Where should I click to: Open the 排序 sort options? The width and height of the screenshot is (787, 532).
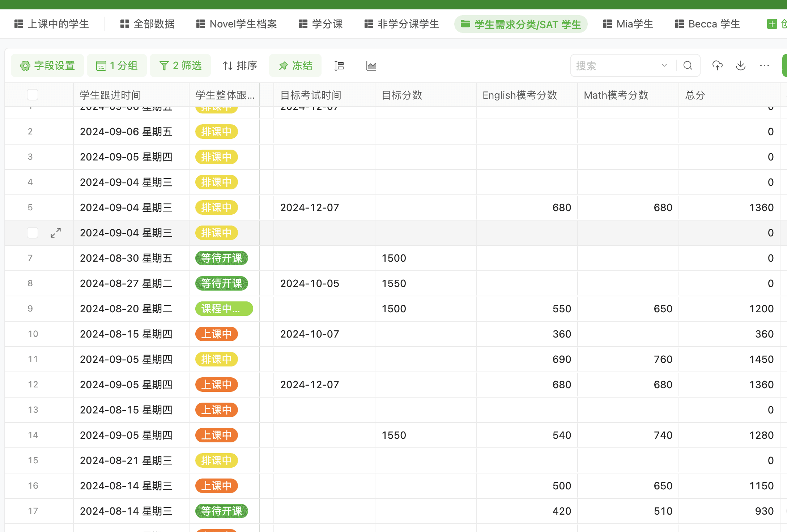coord(240,65)
